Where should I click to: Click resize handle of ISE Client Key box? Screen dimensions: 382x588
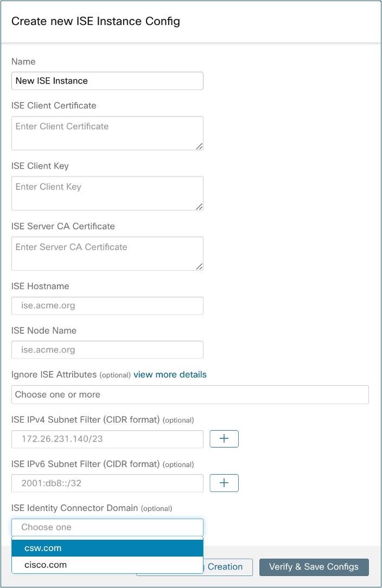(x=199, y=207)
